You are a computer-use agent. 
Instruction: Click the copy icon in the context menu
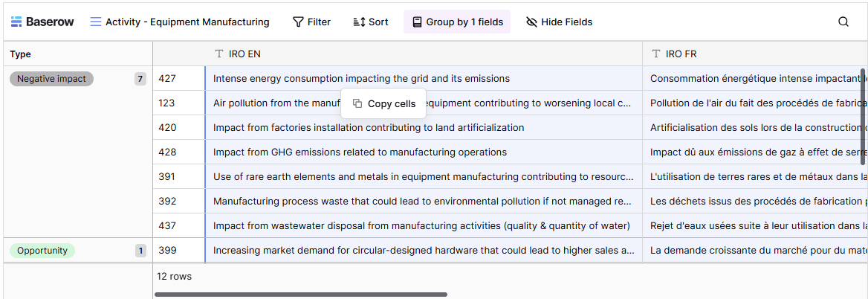(x=357, y=103)
